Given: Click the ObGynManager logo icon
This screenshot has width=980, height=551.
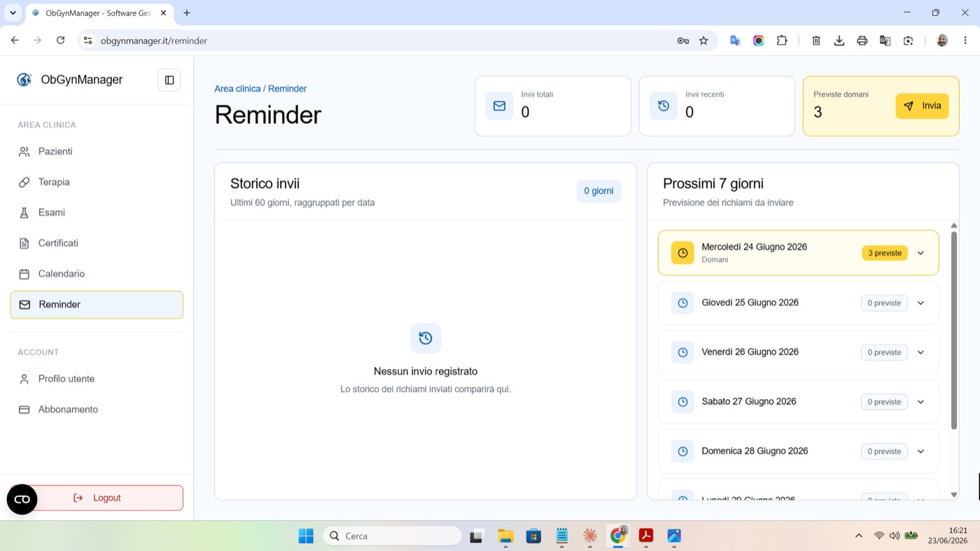Looking at the screenshot, I should (x=24, y=80).
